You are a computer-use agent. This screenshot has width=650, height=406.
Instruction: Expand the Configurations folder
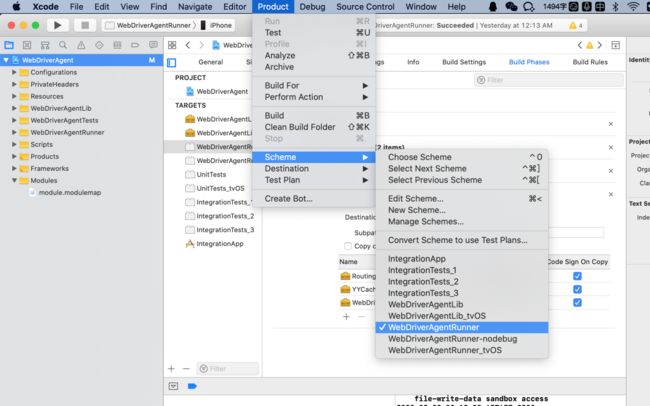[x=14, y=72]
